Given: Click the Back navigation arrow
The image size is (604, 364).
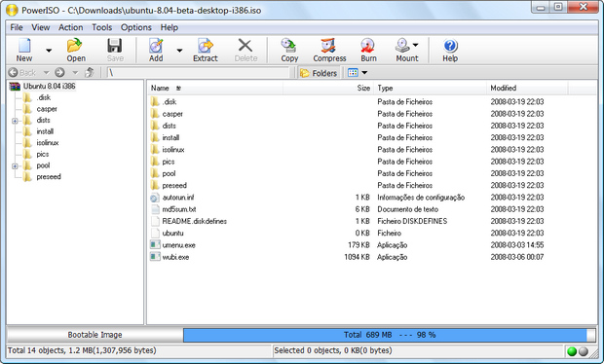Looking at the screenshot, I should pos(13,72).
